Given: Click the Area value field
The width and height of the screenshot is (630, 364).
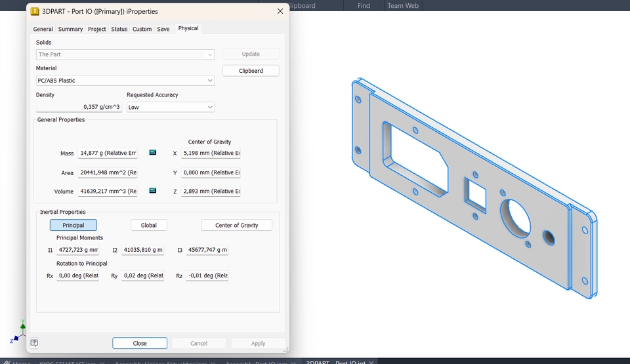Looking at the screenshot, I should point(108,172).
